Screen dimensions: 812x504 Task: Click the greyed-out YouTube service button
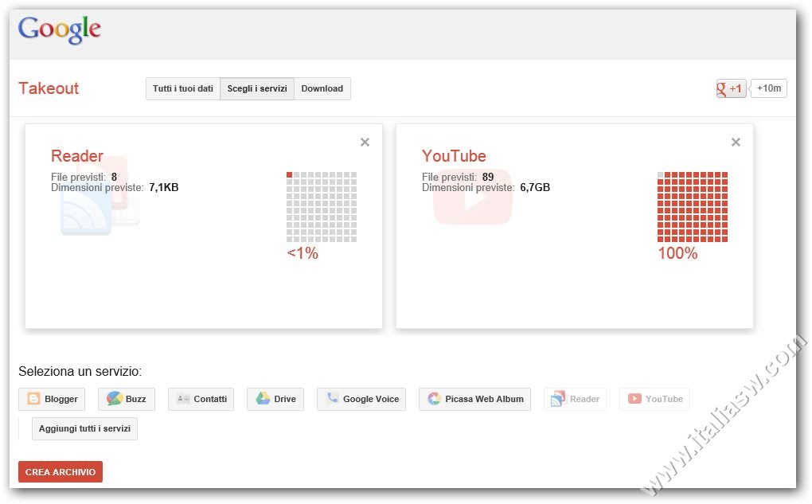654,400
